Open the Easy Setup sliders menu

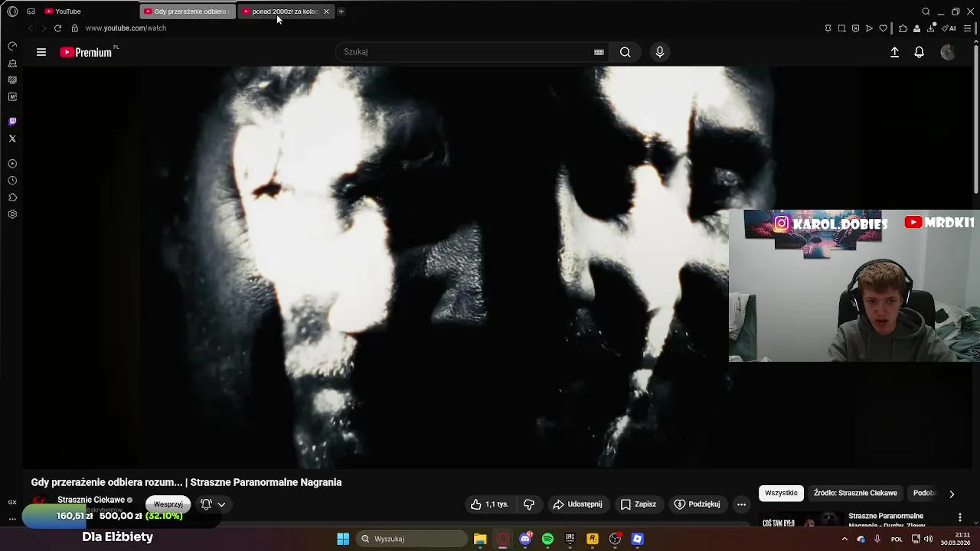[x=967, y=28]
